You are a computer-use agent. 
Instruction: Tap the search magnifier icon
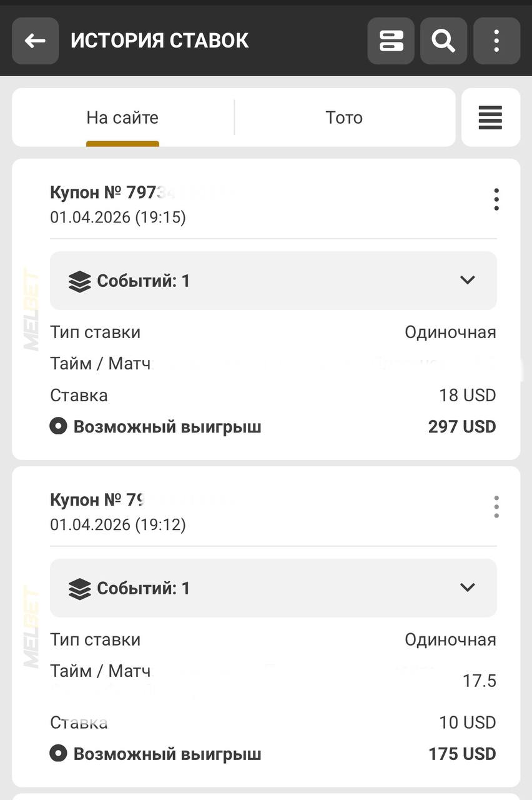click(x=443, y=41)
